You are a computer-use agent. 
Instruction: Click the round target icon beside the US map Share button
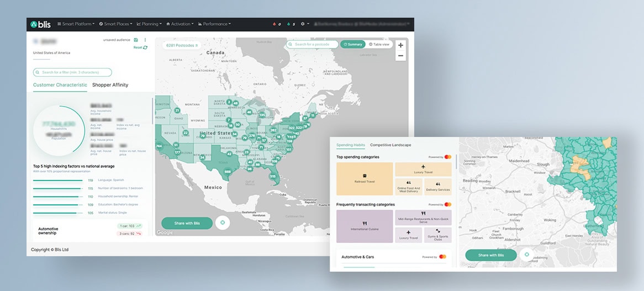[x=222, y=223]
